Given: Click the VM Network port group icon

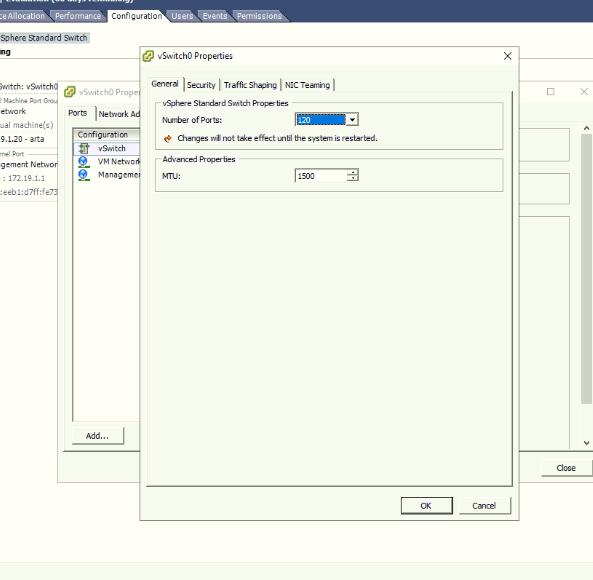Looking at the screenshot, I should coord(84,162).
